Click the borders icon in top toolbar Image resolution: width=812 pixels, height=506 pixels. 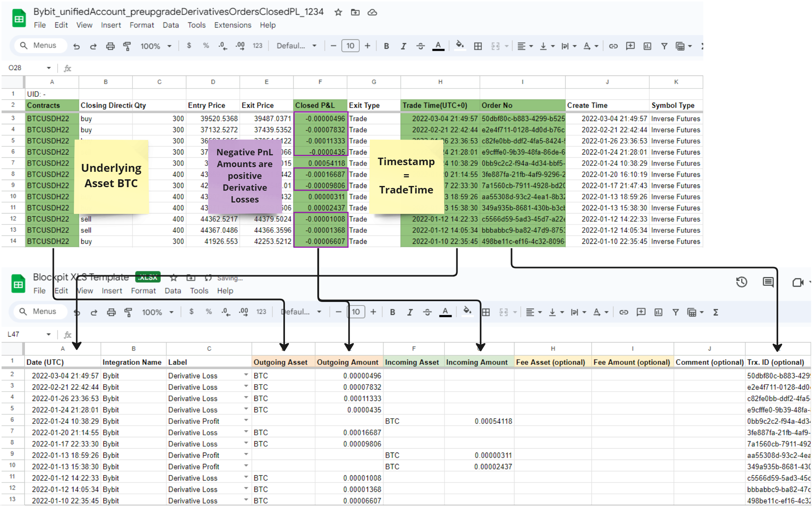pos(478,46)
